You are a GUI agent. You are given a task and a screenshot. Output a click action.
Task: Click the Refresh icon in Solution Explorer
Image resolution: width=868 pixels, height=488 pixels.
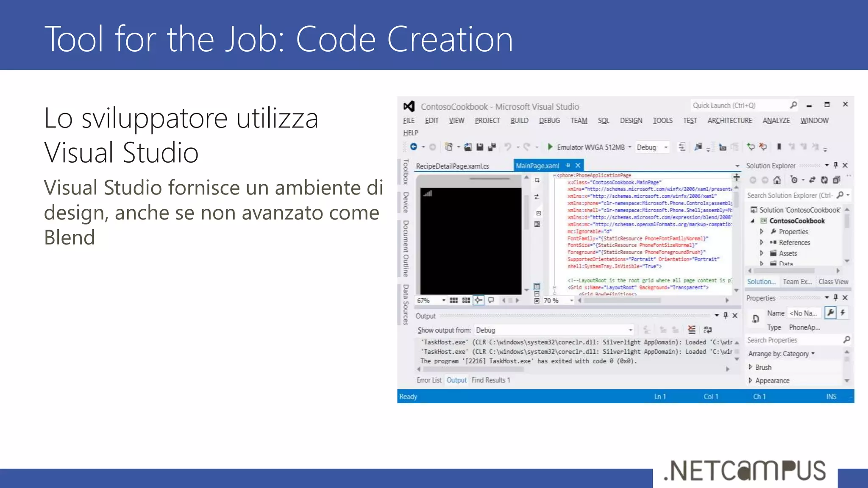point(824,180)
